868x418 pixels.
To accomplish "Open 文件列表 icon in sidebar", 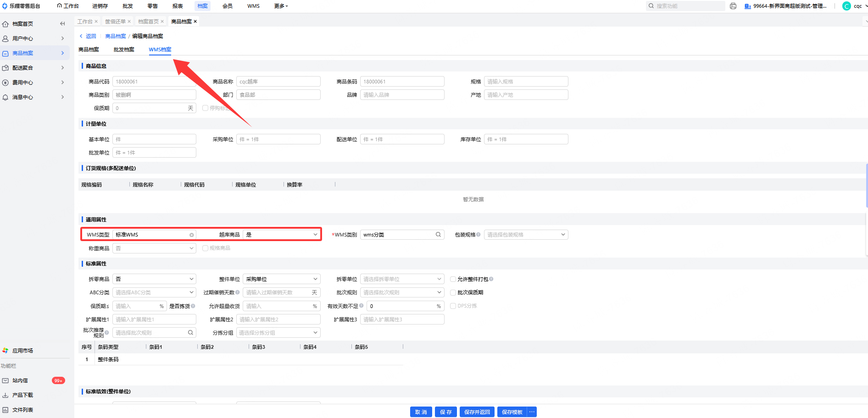I will click(x=6, y=410).
